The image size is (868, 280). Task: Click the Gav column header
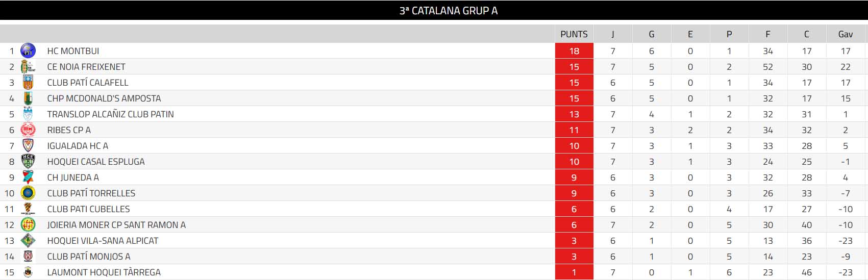tap(845, 34)
